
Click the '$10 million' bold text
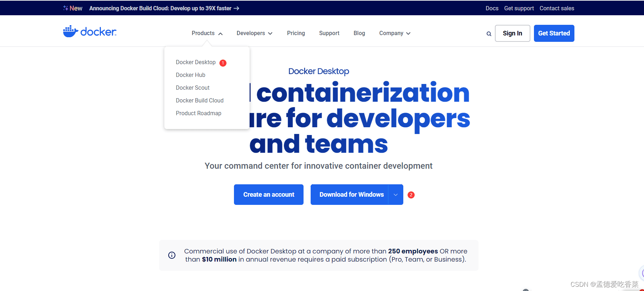pos(219,259)
